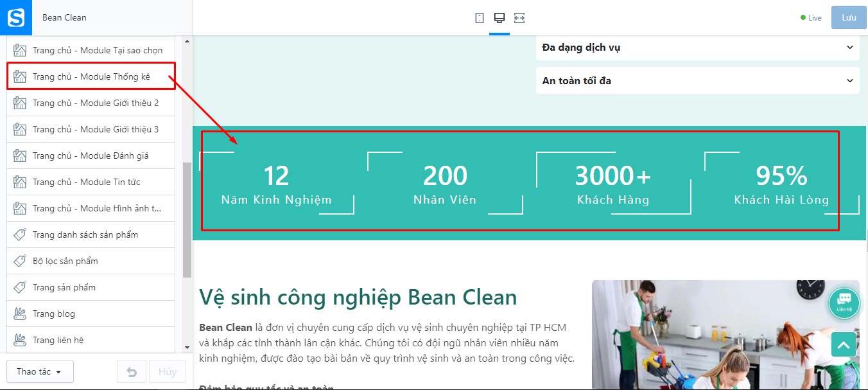Open the Thao tác dropdown
The height and width of the screenshot is (390, 868).
coord(40,371)
